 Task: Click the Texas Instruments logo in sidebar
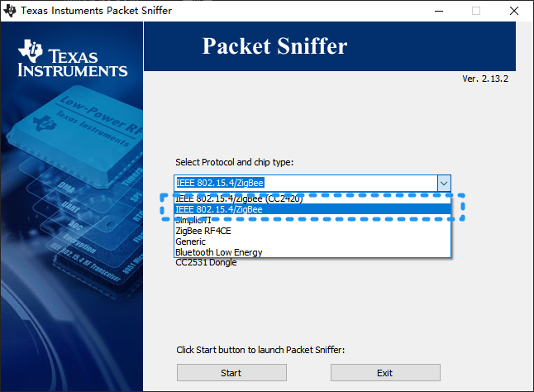coord(73,58)
